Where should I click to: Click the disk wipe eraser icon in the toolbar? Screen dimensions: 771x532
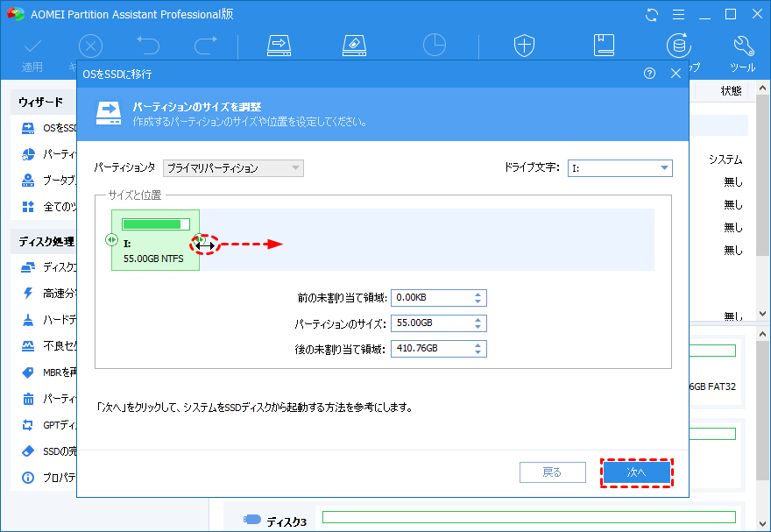tap(355, 46)
